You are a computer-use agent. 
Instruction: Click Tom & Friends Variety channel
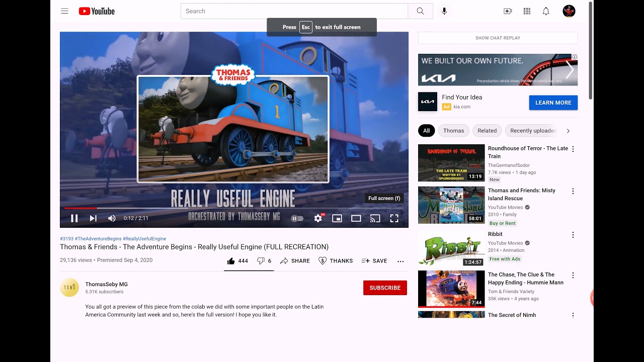[x=511, y=292]
